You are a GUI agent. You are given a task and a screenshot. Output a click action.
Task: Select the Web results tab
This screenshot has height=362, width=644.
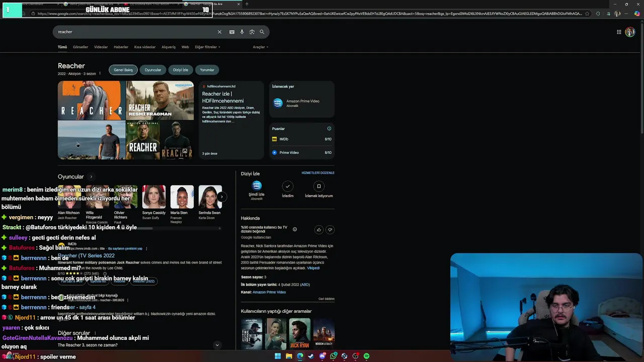[185, 47]
